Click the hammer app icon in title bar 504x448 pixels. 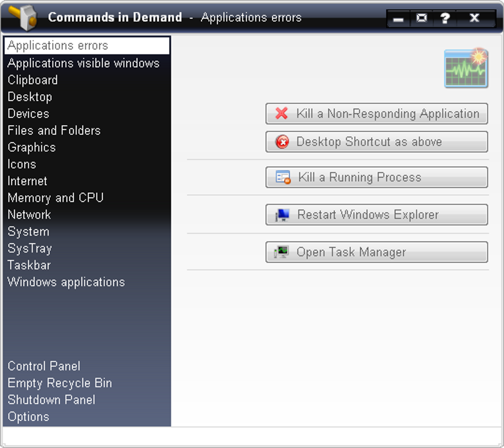23,17
